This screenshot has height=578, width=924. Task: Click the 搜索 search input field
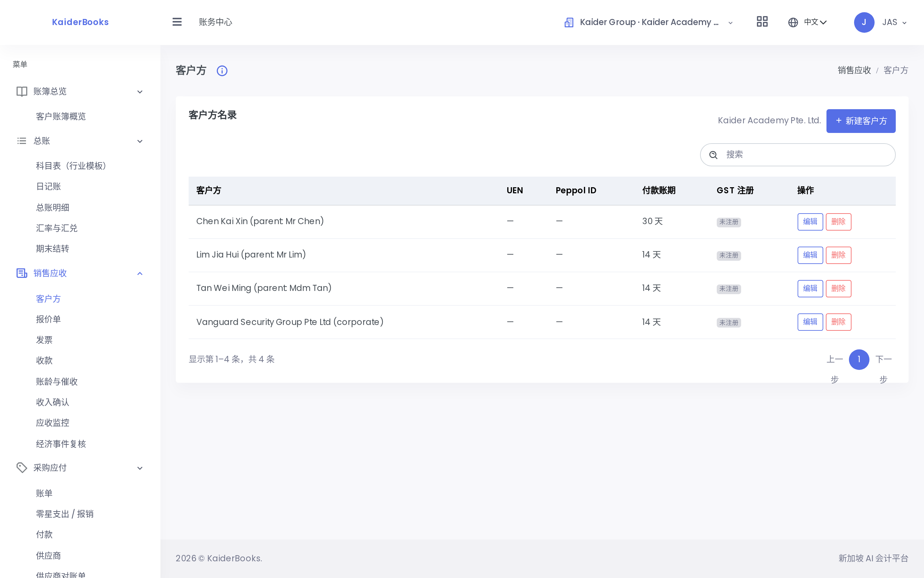coord(797,155)
